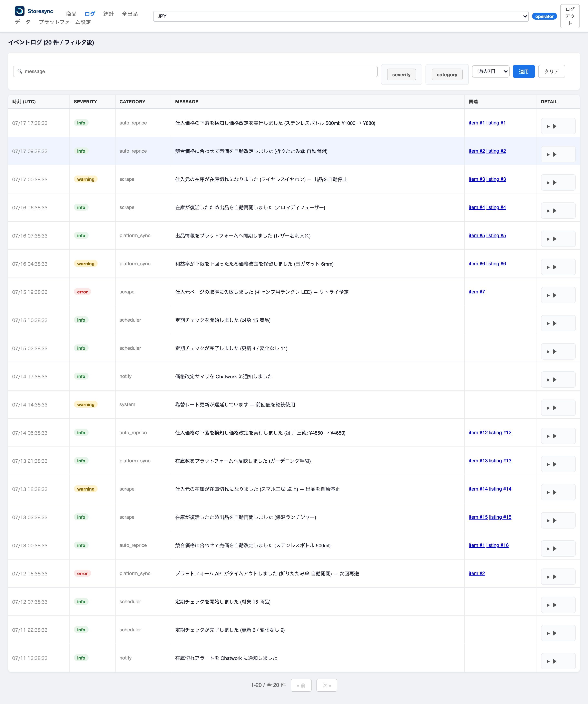
Task: Open the 全出品 nav item
Action: (x=130, y=14)
